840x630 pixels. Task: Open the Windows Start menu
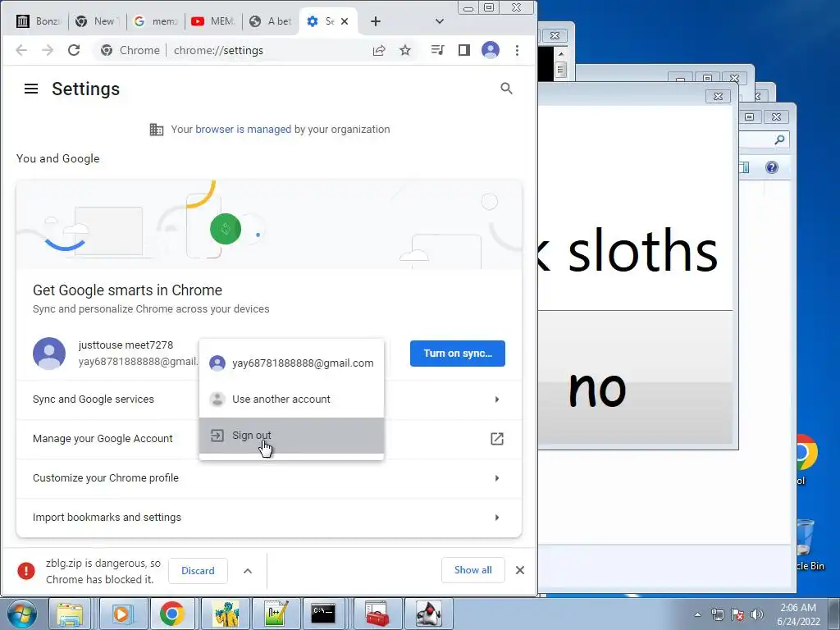(x=21, y=614)
